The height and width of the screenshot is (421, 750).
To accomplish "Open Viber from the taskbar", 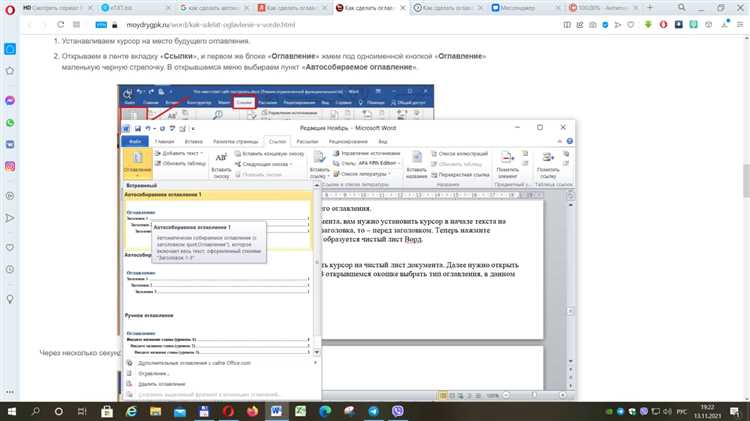I will 397,411.
